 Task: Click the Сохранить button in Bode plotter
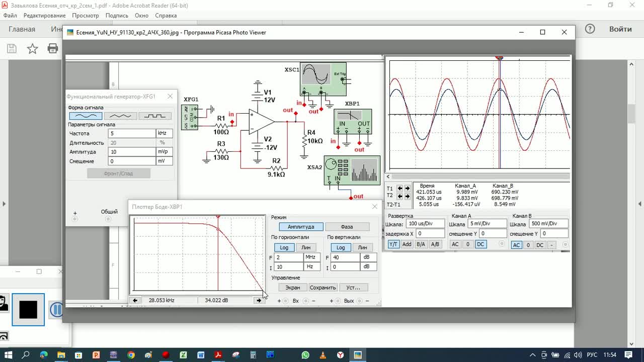pyautogui.click(x=323, y=288)
